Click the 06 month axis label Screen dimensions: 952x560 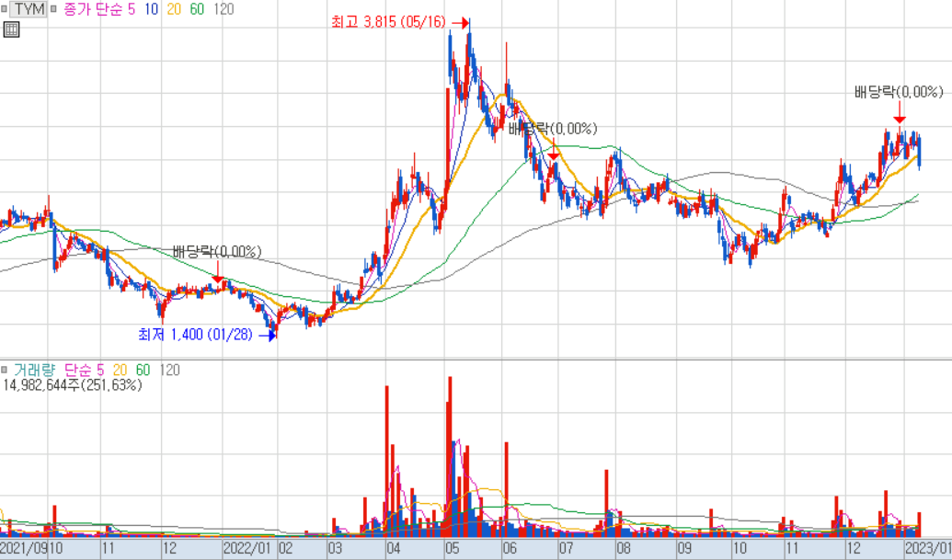point(510,548)
